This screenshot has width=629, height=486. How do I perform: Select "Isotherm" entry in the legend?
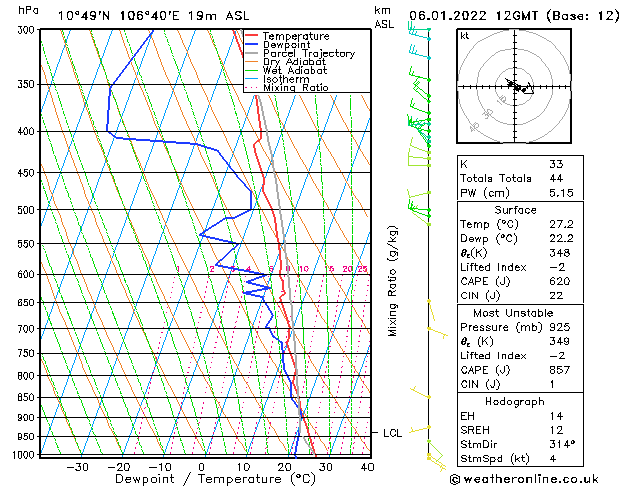pyautogui.click(x=286, y=79)
